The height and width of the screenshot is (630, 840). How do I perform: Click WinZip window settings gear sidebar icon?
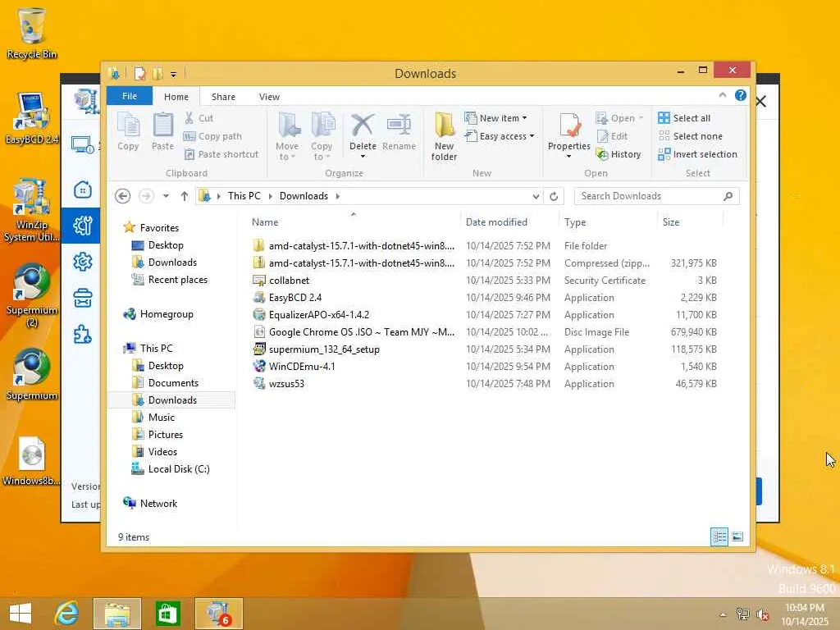[x=83, y=262]
